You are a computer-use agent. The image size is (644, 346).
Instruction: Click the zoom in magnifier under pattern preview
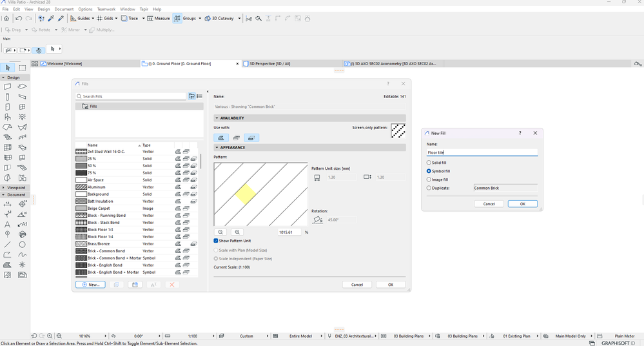pyautogui.click(x=237, y=232)
